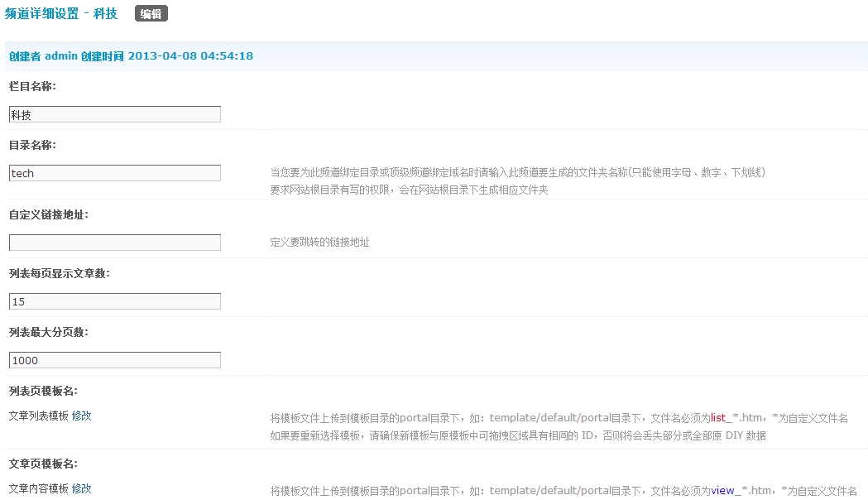Viewport: 868px width, 500px height.
Task: Click the 列表每页显示文章数 label
Action: click(59, 273)
